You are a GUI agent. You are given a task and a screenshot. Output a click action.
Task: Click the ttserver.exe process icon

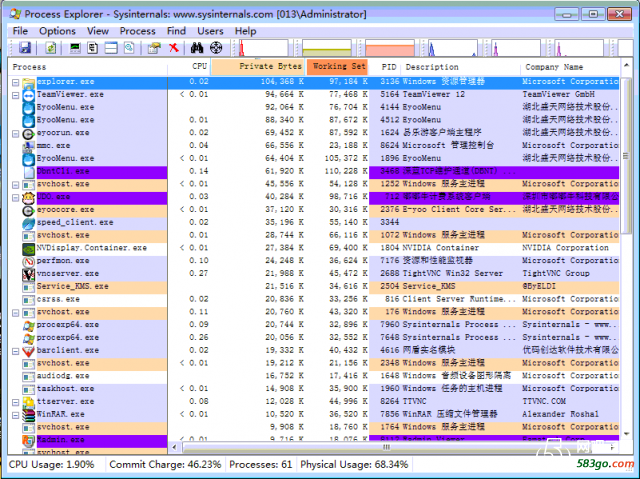[29, 402]
